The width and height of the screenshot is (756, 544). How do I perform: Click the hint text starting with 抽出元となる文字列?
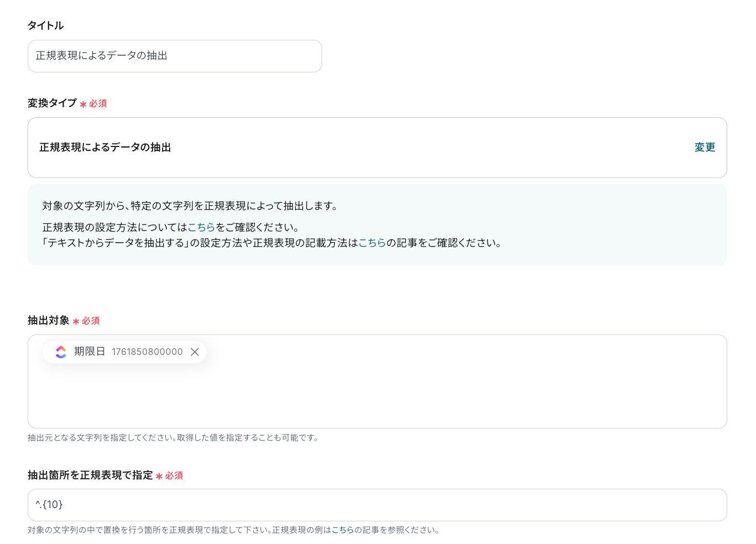pyautogui.click(x=174, y=438)
